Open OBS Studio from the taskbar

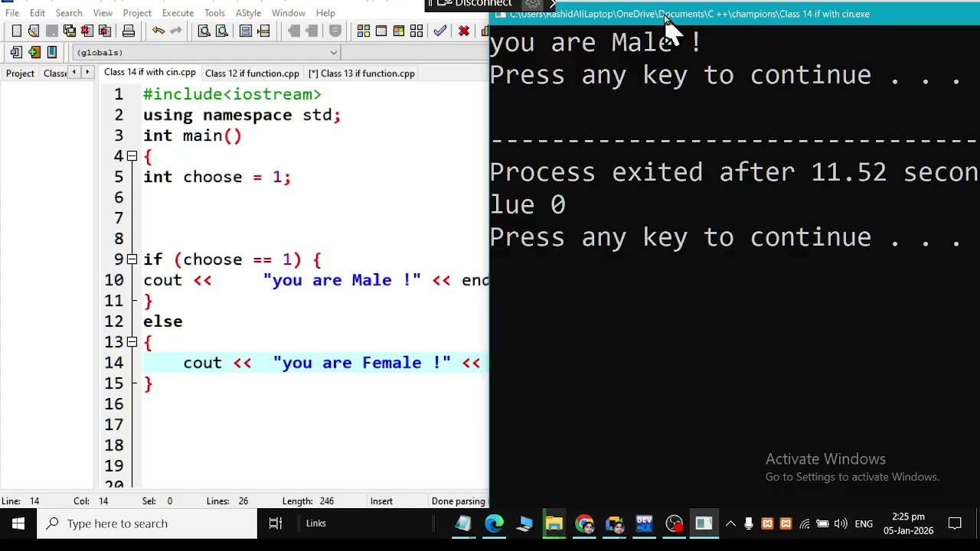pos(674,523)
